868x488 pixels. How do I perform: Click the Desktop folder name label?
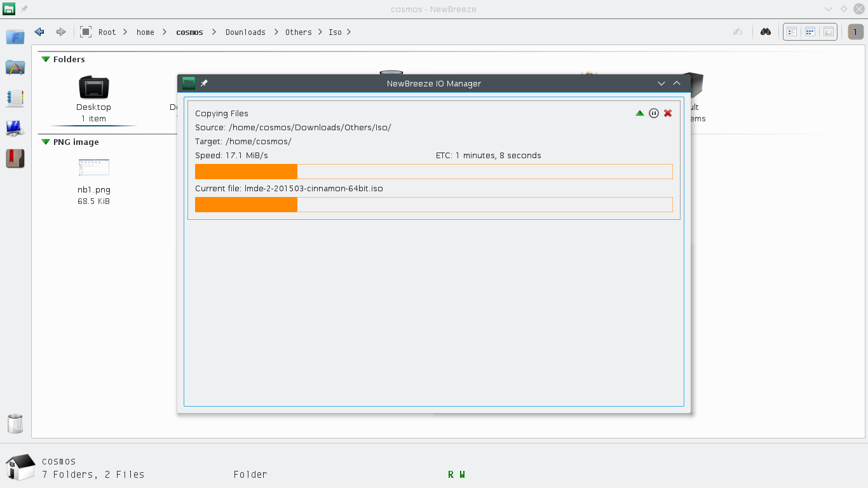click(94, 107)
